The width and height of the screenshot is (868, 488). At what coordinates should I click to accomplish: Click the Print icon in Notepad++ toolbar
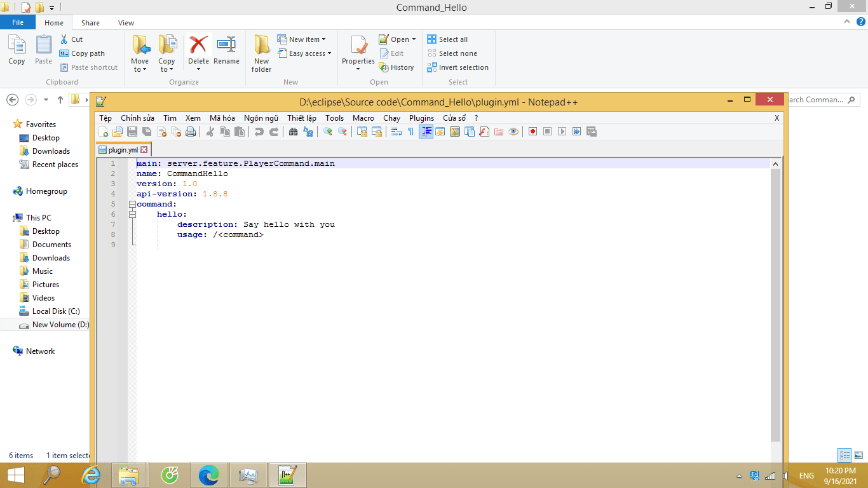point(190,132)
